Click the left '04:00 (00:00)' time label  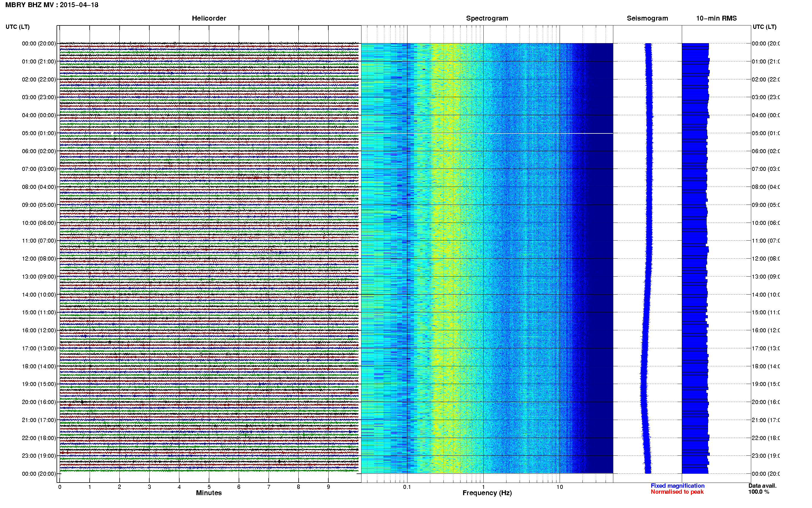(x=39, y=115)
